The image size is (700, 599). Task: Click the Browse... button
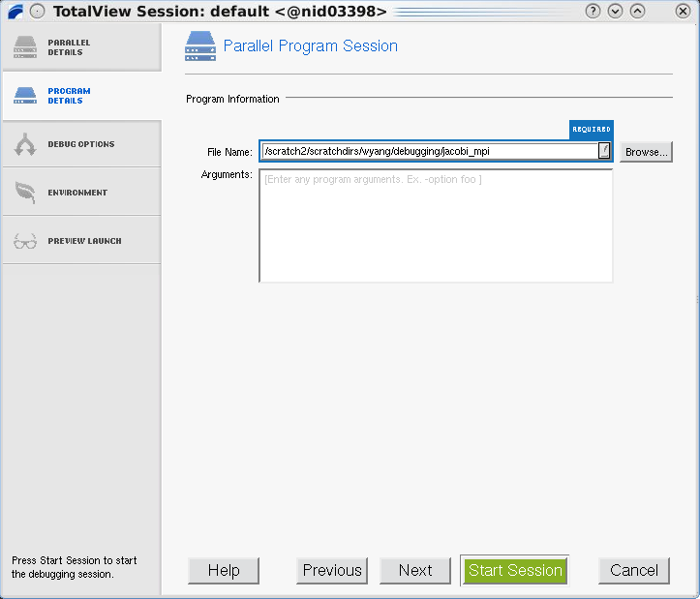(x=646, y=152)
